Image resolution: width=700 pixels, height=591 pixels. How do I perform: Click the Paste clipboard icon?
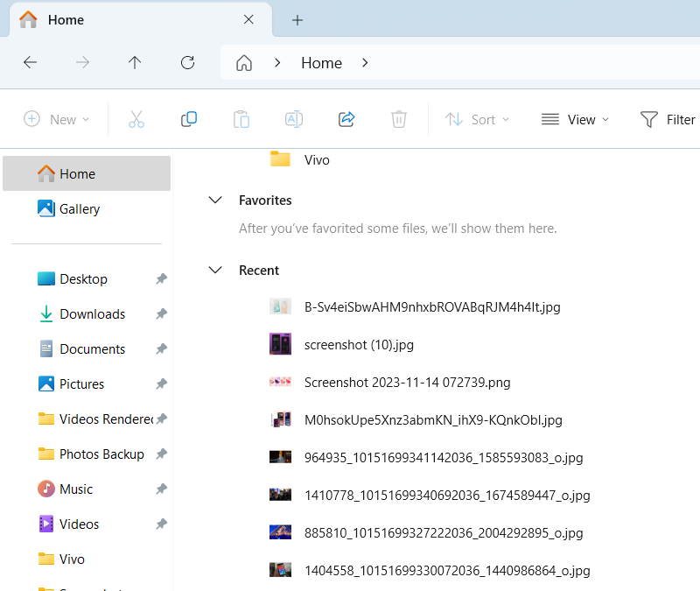pos(241,119)
